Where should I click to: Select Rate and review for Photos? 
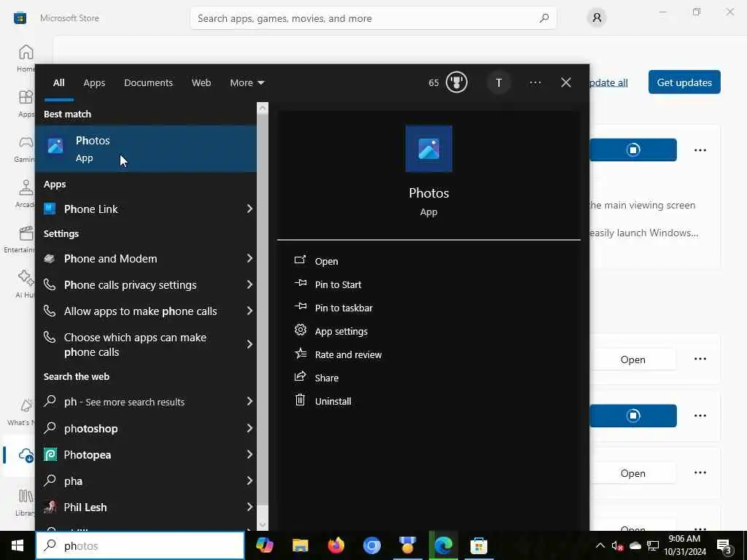(348, 354)
